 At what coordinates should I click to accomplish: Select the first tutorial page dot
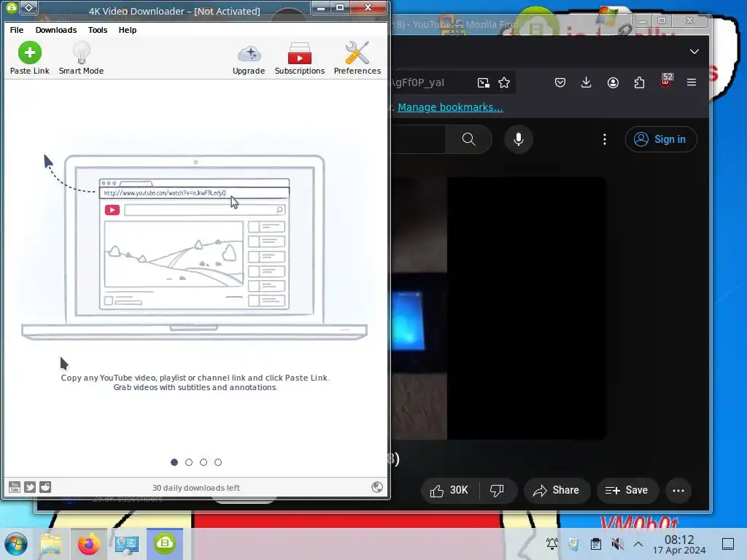[174, 462]
